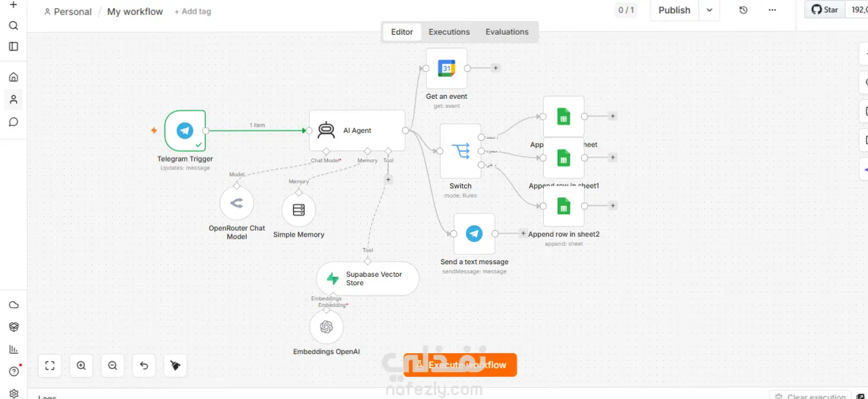868x399 pixels.
Task: Add a tool to the AI Agent
Action: click(388, 179)
